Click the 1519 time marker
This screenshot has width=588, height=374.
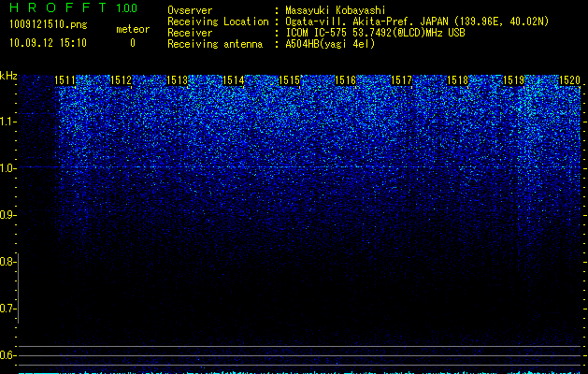(x=513, y=80)
